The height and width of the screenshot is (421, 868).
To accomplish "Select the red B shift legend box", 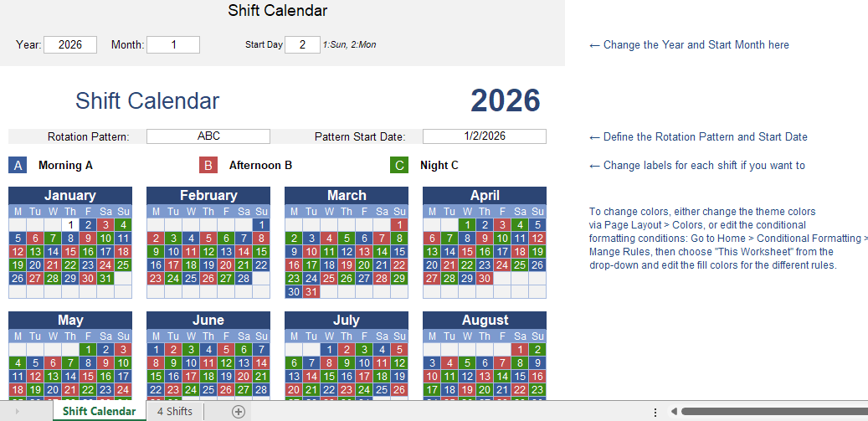I will [208, 166].
